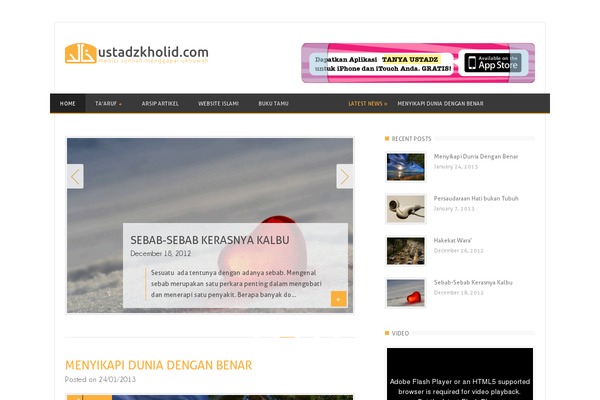Open article heading Menyikapi Dunia Dengan Benar
Image resolution: width=600 pixels, height=400 pixels.
click(158, 365)
